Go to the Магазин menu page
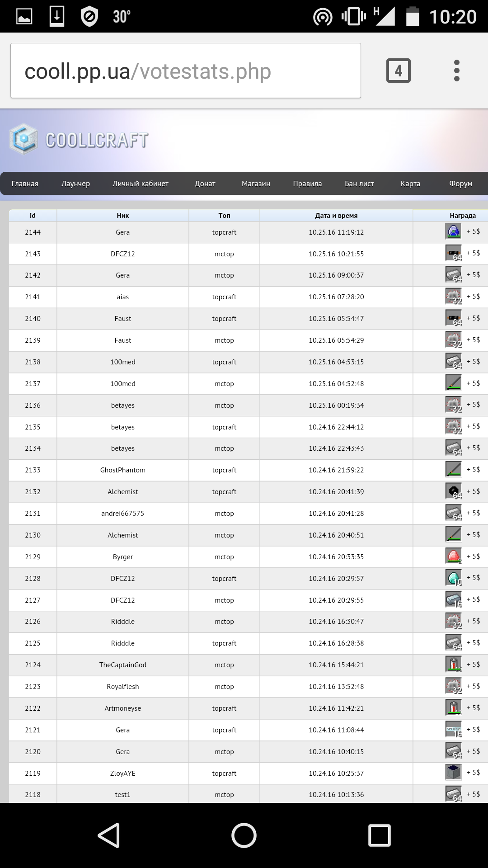Viewport: 488px width, 868px height. pyautogui.click(x=256, y=184)
